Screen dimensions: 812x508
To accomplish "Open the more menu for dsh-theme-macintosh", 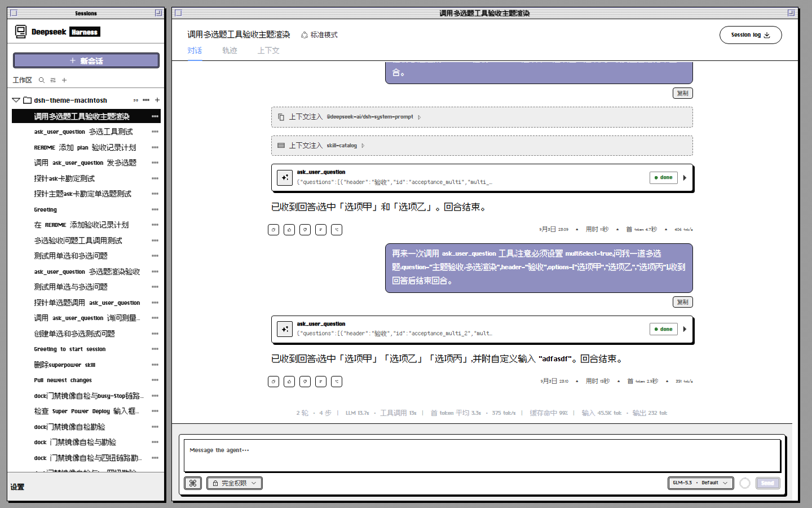I will [146, 100].
